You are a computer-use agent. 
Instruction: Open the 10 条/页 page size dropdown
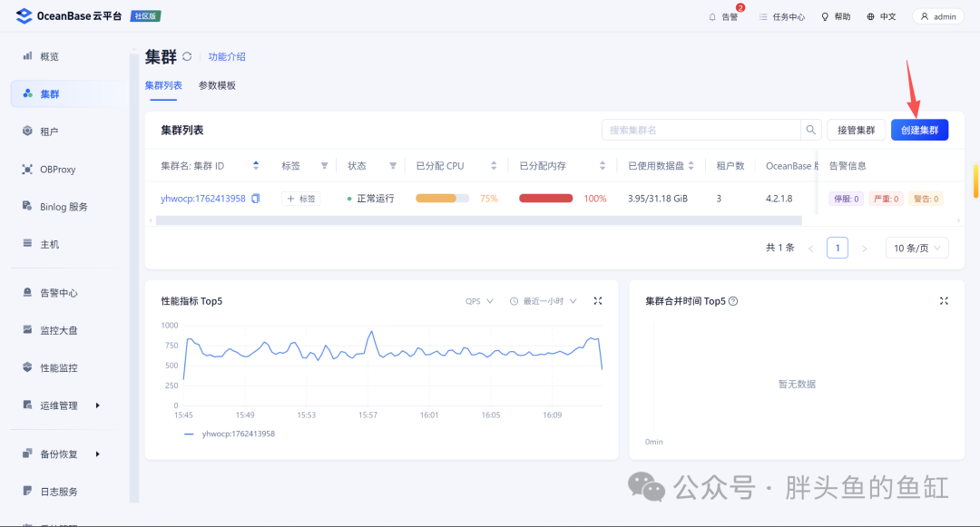[x=916, y=248]
